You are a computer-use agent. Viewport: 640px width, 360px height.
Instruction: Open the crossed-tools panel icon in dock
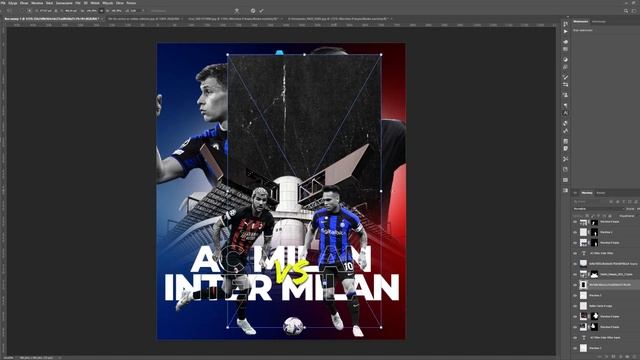point(565,159)
